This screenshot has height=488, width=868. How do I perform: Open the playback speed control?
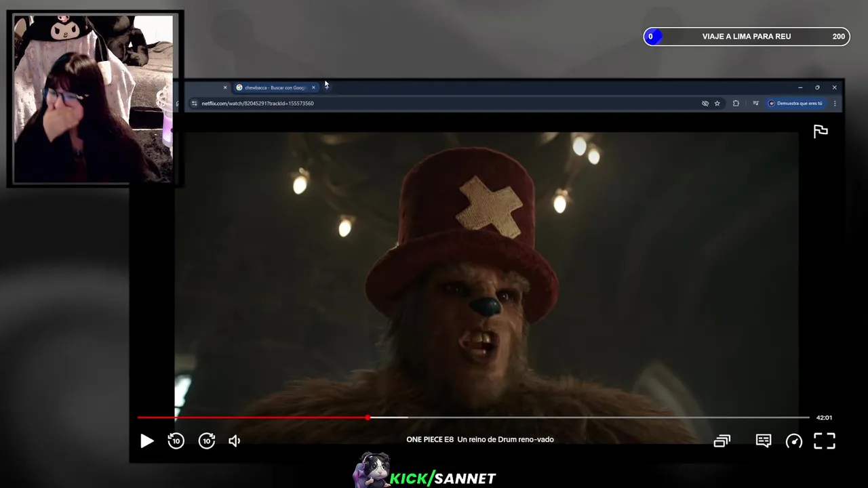pyautogui.click(x=794, y=441)
